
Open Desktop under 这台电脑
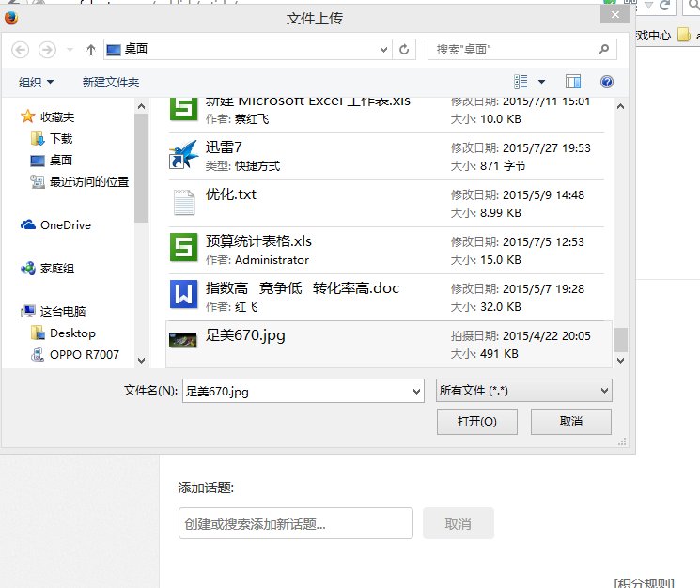(x=72, y=333)
